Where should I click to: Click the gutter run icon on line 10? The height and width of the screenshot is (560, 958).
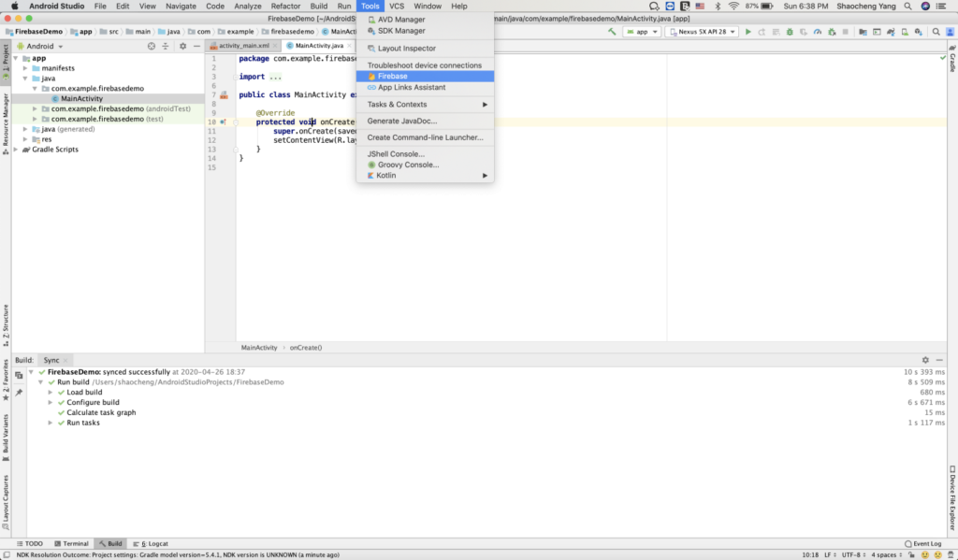pyautogui.click(x=223, y=122)
